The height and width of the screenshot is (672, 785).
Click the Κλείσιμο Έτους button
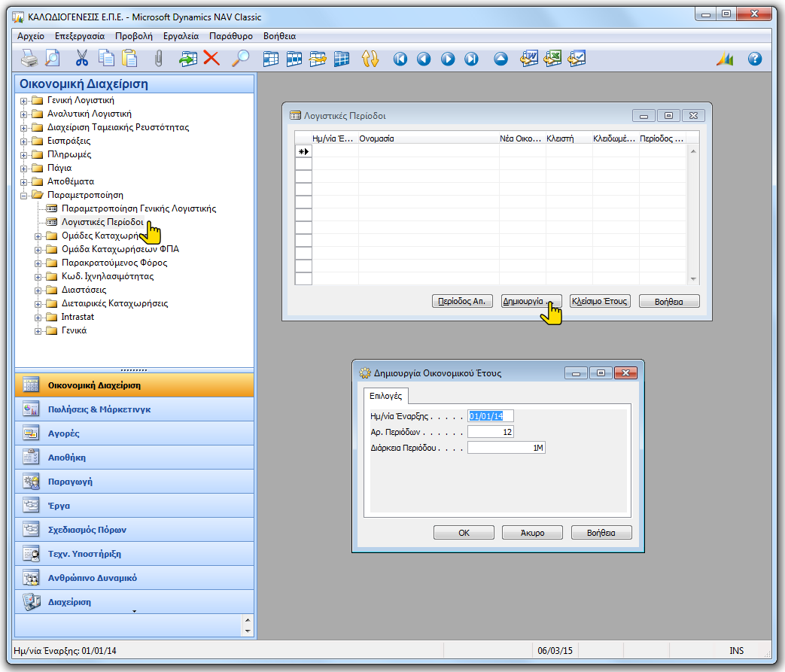[600, 302]
